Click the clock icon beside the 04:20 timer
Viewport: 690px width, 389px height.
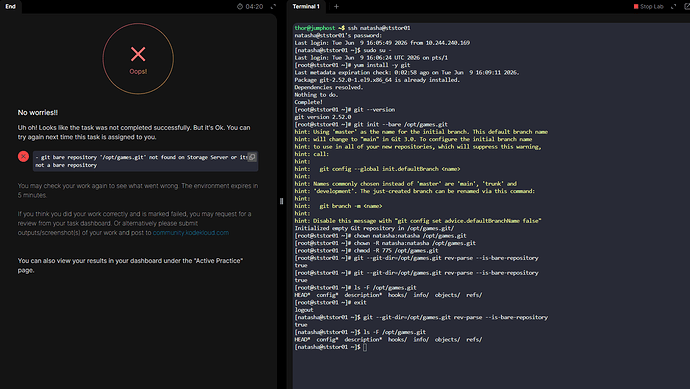click(x=240, y=6)
